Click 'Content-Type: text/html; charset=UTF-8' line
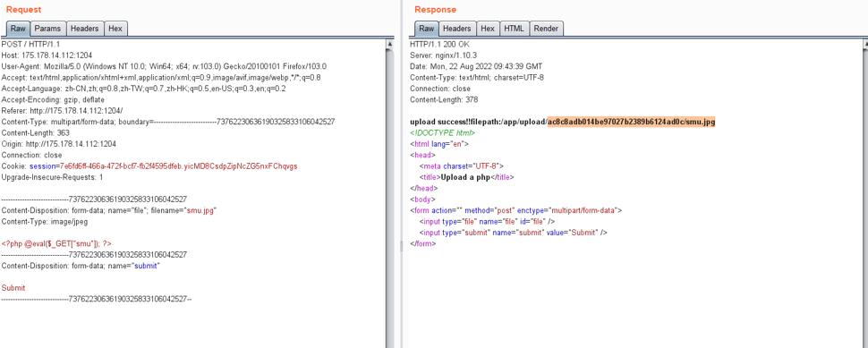The width and height of the screenshot is (868, 348). tap(477, 78)
